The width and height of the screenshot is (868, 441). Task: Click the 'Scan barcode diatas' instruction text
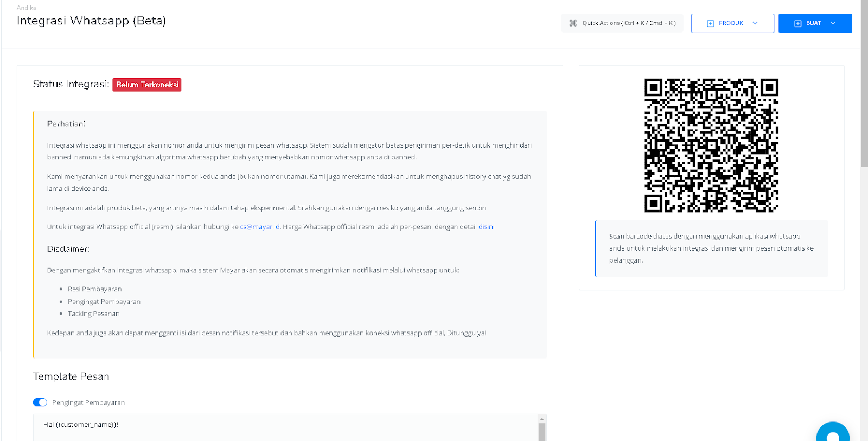point(711,248)
